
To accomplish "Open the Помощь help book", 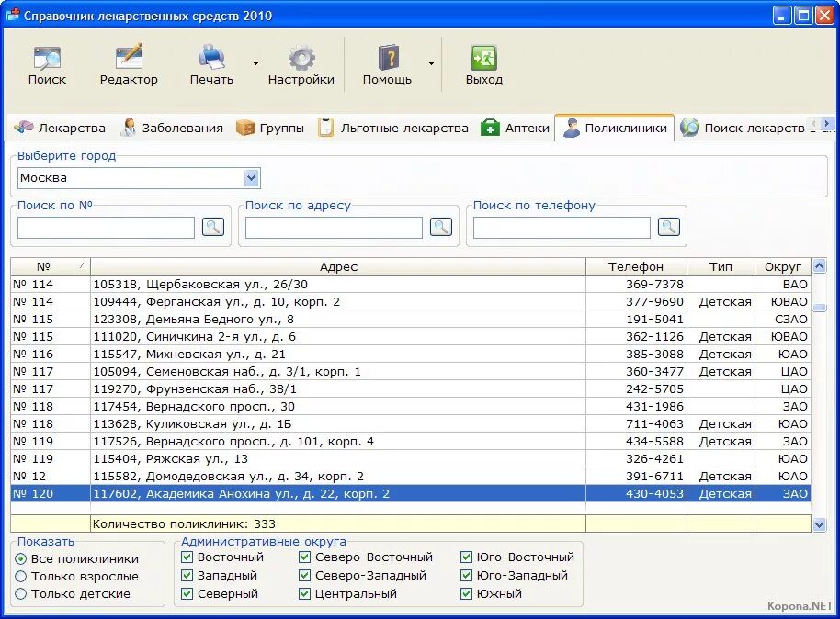I will 387,65.
